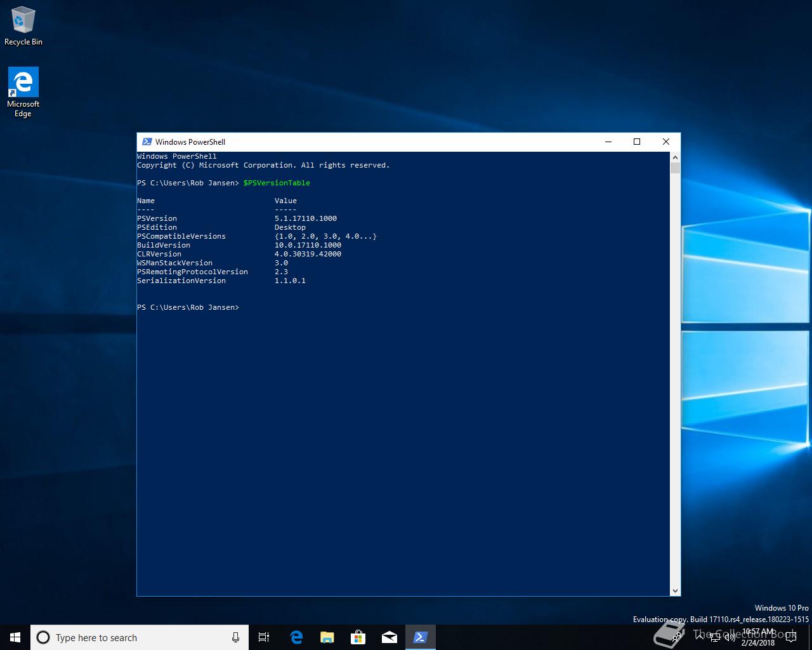Open File Explorer from the taskbar
Image resolution: width=812 pixels, height=650 pixels.
pos(327,637)
